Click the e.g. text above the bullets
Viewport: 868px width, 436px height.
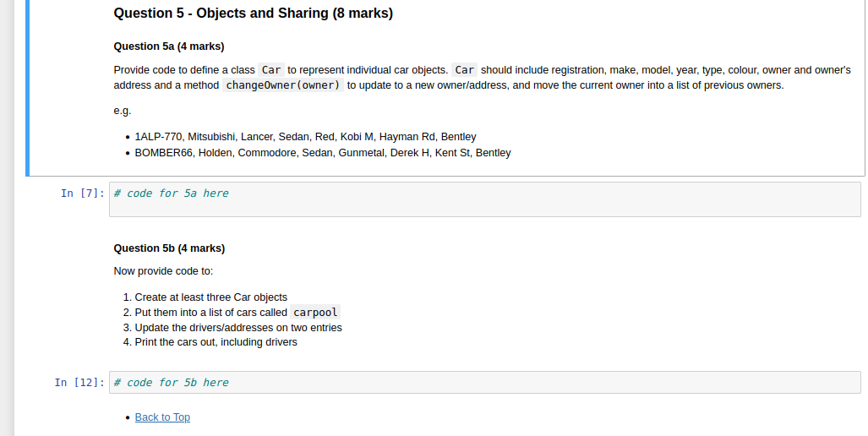[123, 111]
